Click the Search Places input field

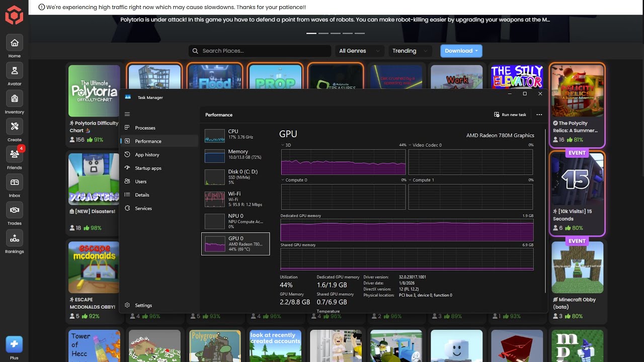pos(260,51)
